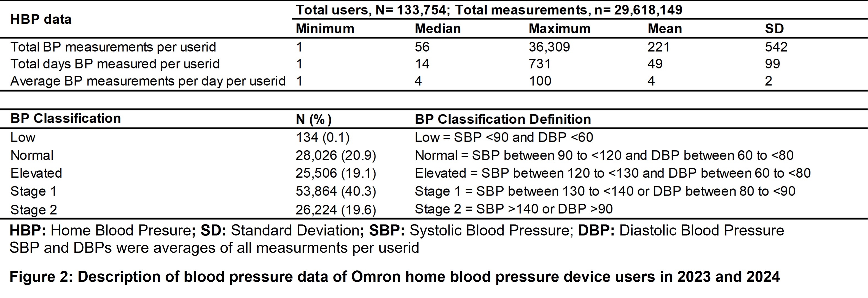This screenshot has height=298, width=868.
Task: Click the "Total BP measurements per userid" row label
Action: [113, 47]
